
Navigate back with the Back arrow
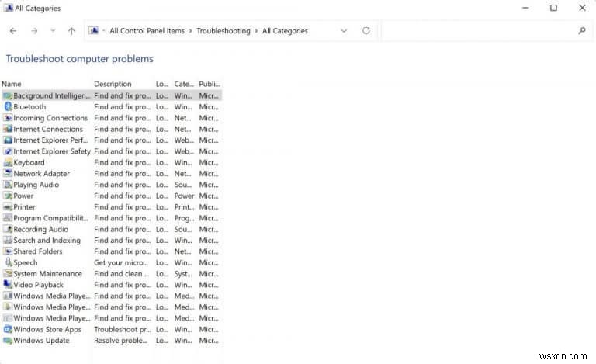[13, 31]
